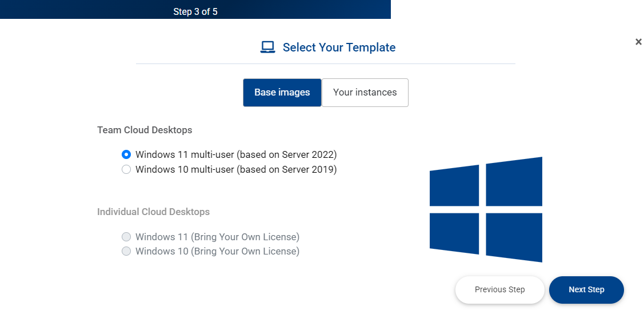Click the 'Windows 11 multi-user (based on Server 2022)' label
Image resolution: width=644 pixels, height=310 pixels.
236,154
